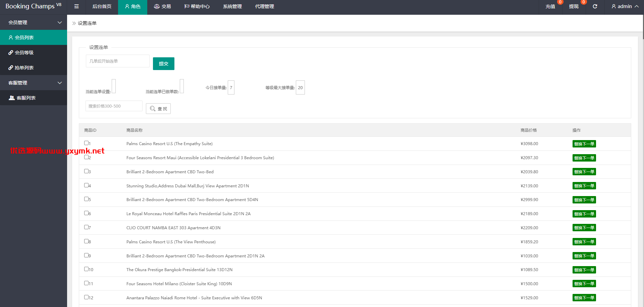The width and height of the screenshot is (644, 307).
Task: Click the green 提交 button
Action: pyautogui.click(x=164, y=64)
